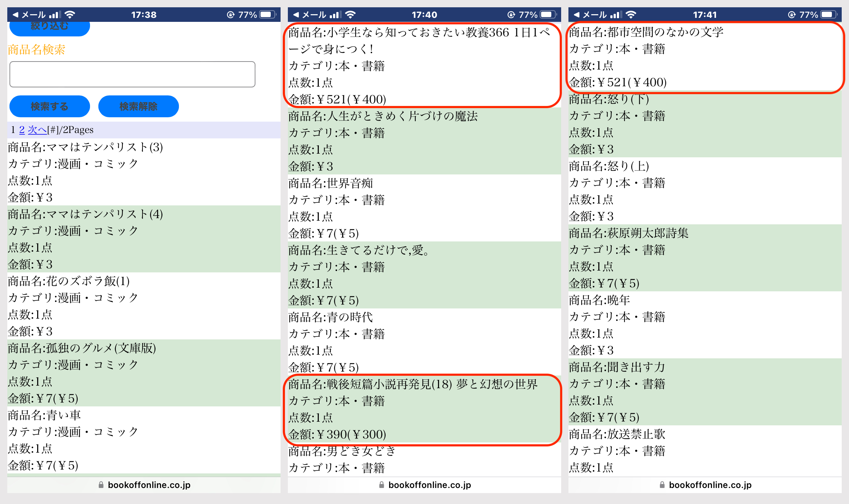Tap Wi-Fi icon in the 17:40 screen
This screenshot has width=849, height=504.
pyautogui.click(x=350, y=15)
